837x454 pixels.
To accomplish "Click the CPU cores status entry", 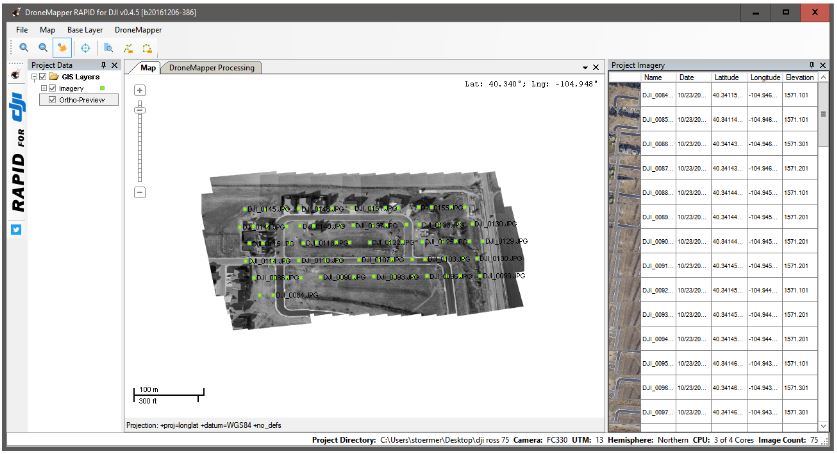I will tap(723, 440).
